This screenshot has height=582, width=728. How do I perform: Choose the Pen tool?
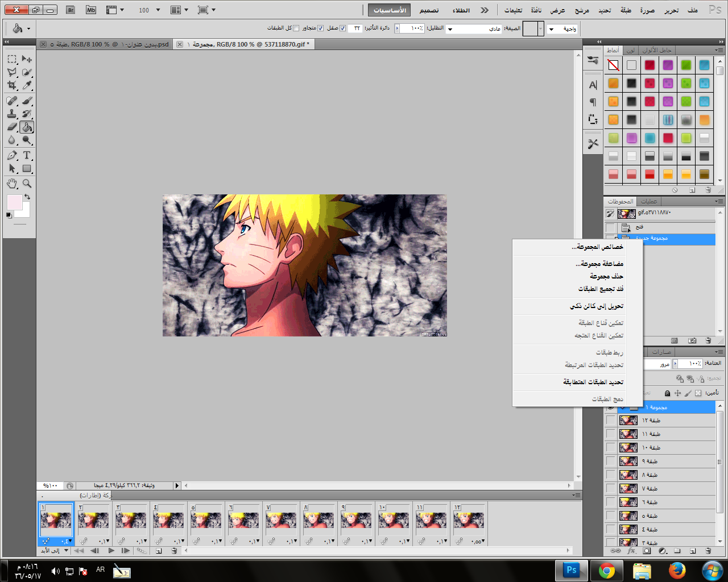pos(12,155)
